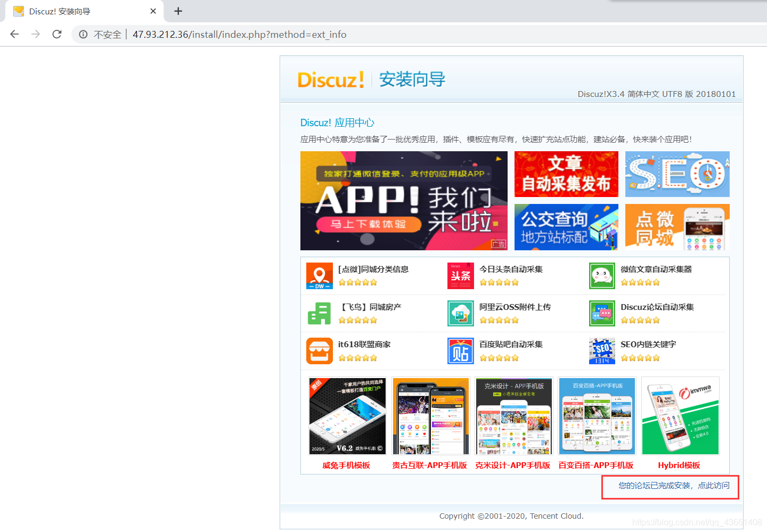This screenshot has height=532, width=767.
Task: Click the browser forward arrow
Action: point(36,34)
